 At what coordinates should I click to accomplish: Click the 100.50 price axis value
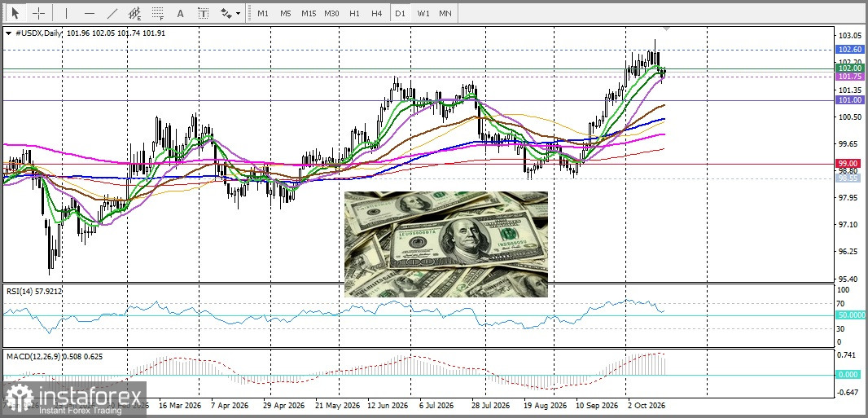[849, 117]
